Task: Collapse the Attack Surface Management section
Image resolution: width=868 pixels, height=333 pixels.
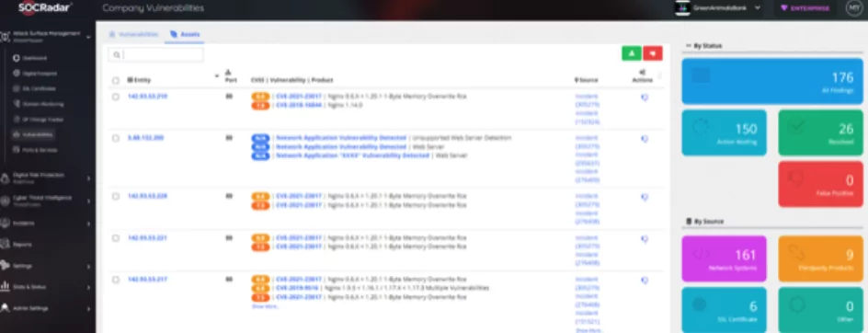Action: click(x=88, y=37)
